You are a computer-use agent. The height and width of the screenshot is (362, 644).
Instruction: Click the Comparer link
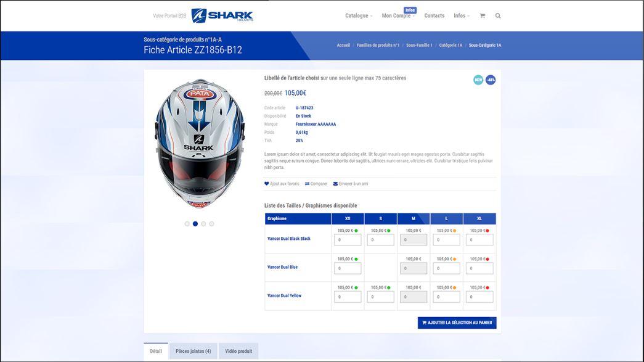pyautogui.click(x=316, y=184)
